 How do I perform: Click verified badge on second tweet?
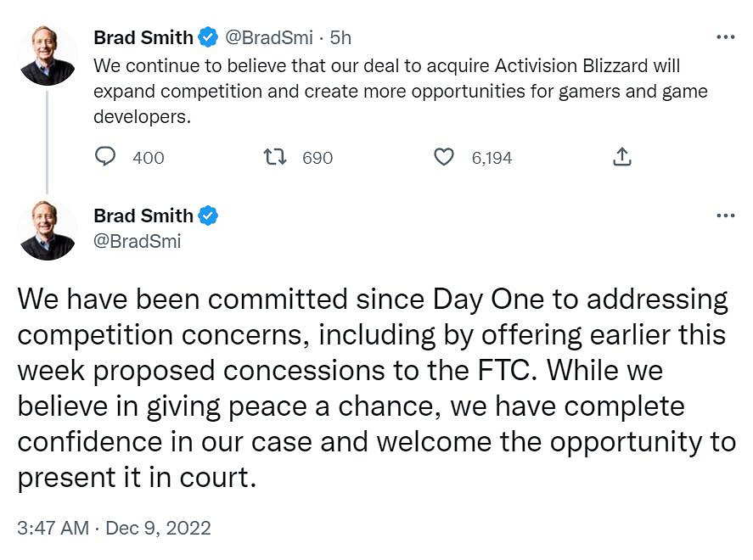tap(208, 216)
